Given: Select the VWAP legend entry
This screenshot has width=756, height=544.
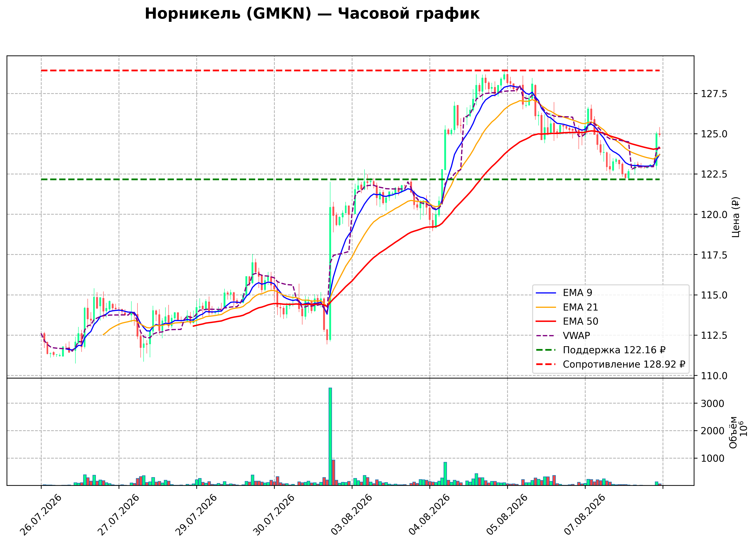Looking at the screenshot, I should coord(563,336).
